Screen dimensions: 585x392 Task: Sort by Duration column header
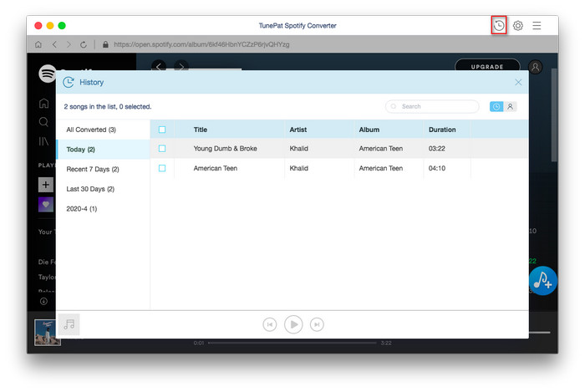pos(442,130)
